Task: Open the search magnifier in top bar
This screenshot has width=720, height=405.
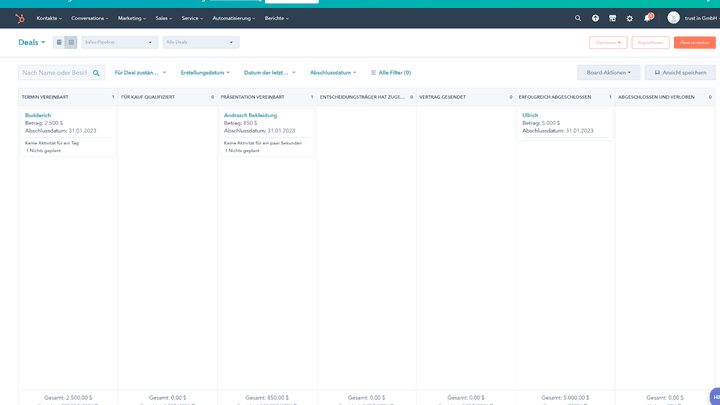Action: [x=578, y=18]
